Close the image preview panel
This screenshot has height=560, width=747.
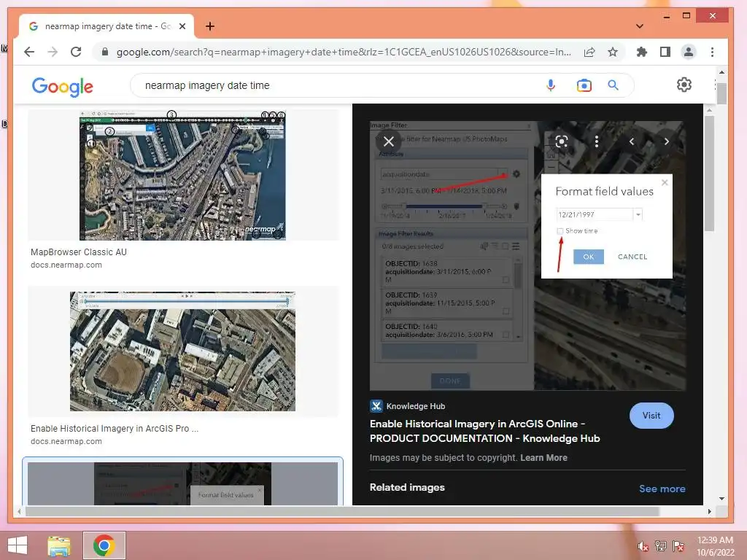click(389, 141)
